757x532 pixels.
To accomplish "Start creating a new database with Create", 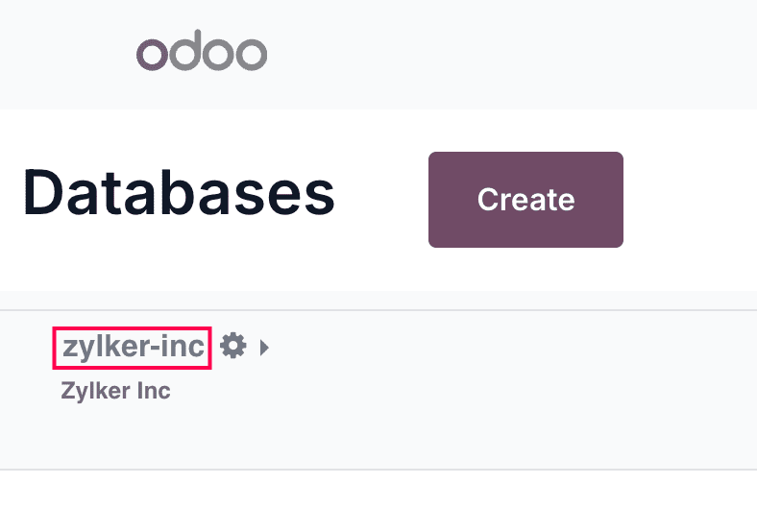I will pos(525,200).
